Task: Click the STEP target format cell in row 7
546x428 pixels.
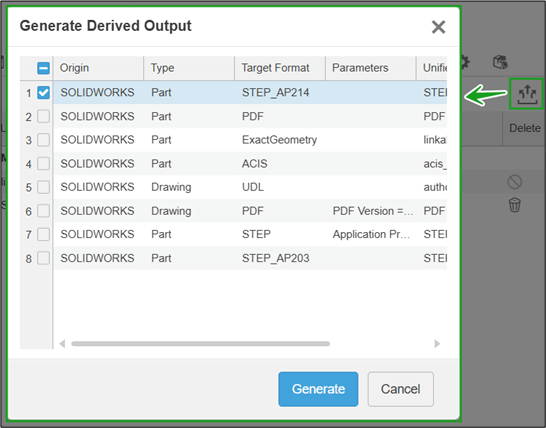Action: (280, 234)
